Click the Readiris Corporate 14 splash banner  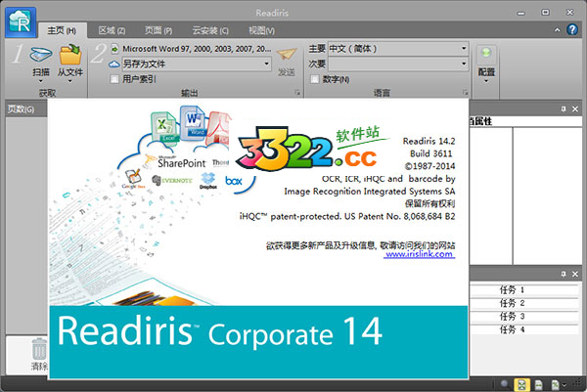(258, 342)
